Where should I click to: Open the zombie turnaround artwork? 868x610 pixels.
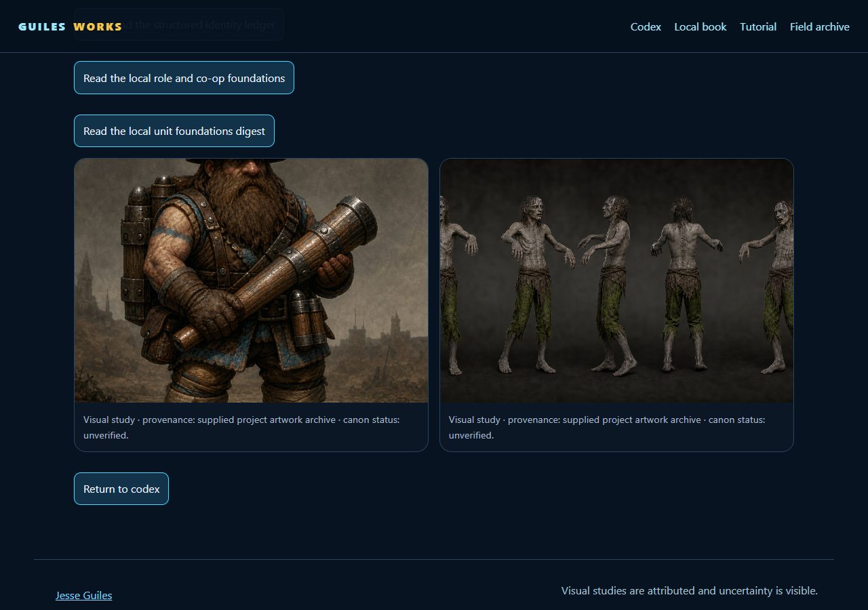616,281
